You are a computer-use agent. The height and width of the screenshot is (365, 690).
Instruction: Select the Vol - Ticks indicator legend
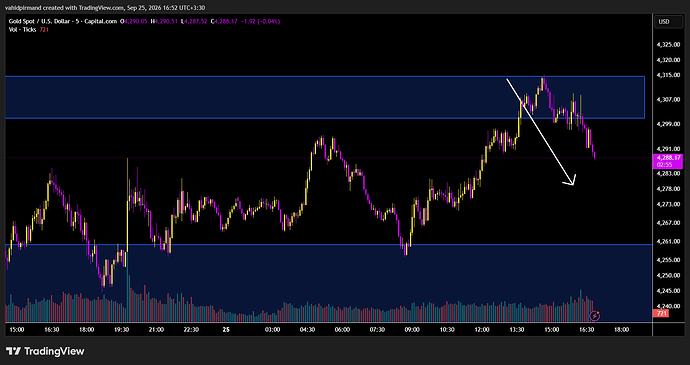click(x=30, y=29)
